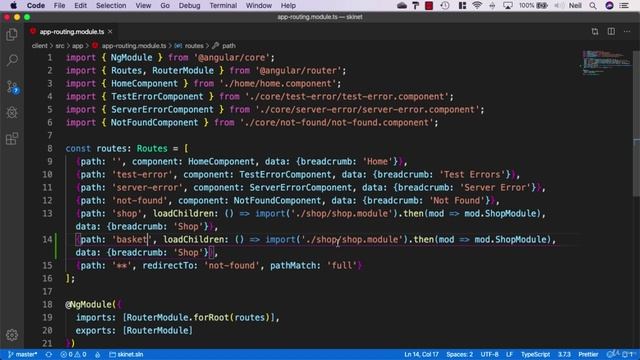Click the 'src' breadcrumb segment
640x360 pixels.
[60, 46]
